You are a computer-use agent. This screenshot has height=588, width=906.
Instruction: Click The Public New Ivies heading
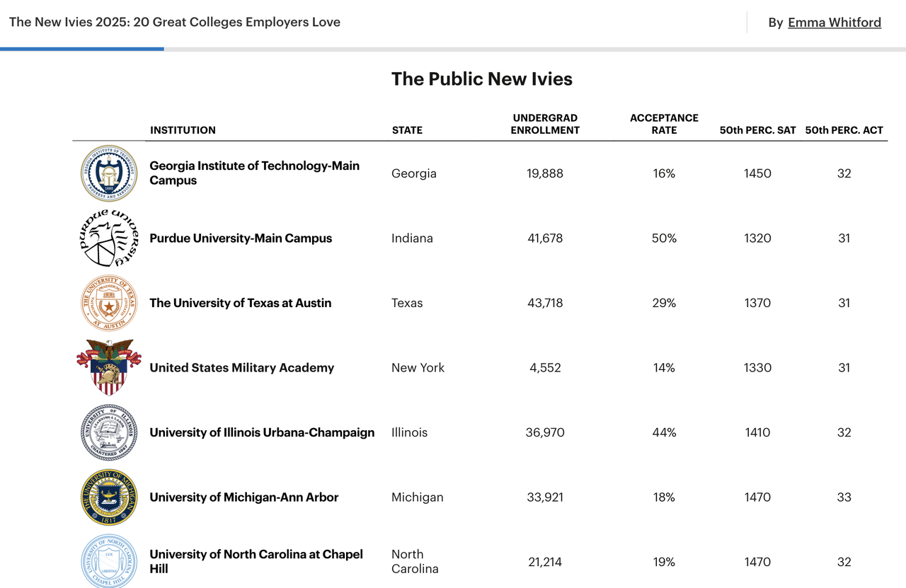[x=482, y=79]
